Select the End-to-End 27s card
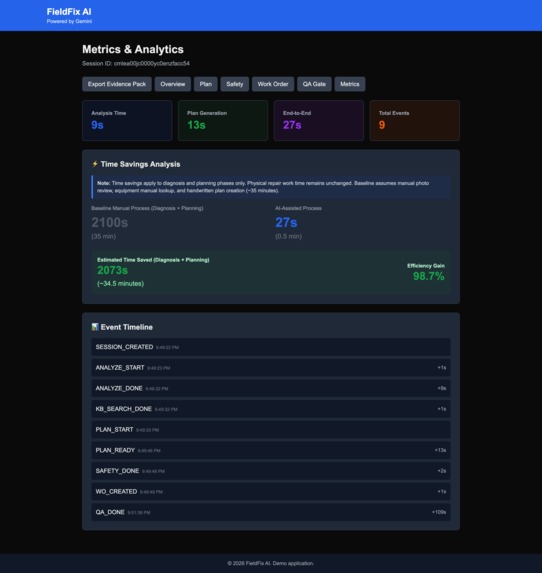Viewport: 542px width, 573px height. coord(319,121)
